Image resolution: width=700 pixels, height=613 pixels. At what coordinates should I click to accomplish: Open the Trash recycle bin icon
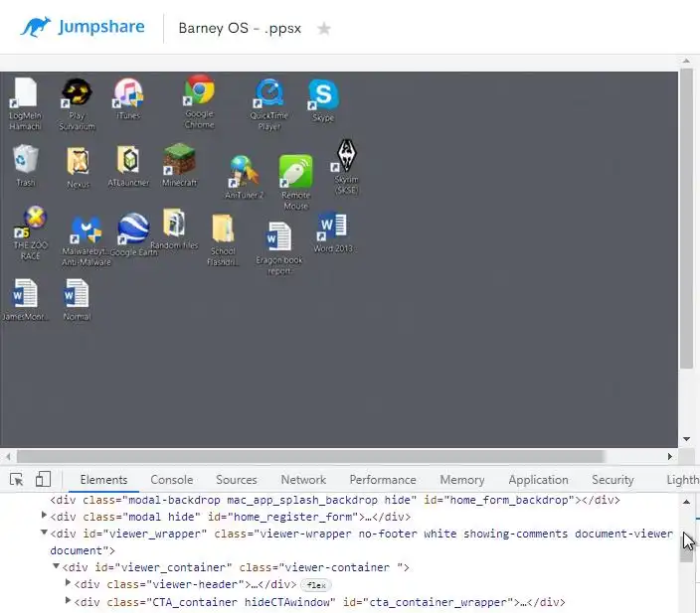(26, 166)
